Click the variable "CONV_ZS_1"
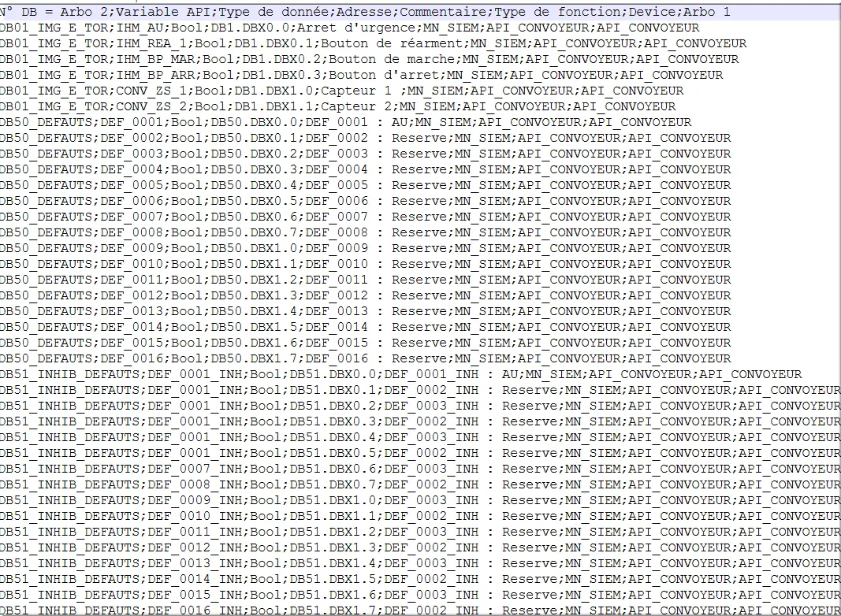 click(151, 91)
